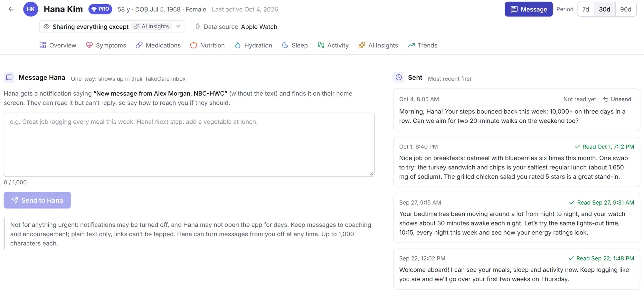Click the Apple Watch data source label
The width and height of the screenshot is (644, 297).
coord(259,27)
